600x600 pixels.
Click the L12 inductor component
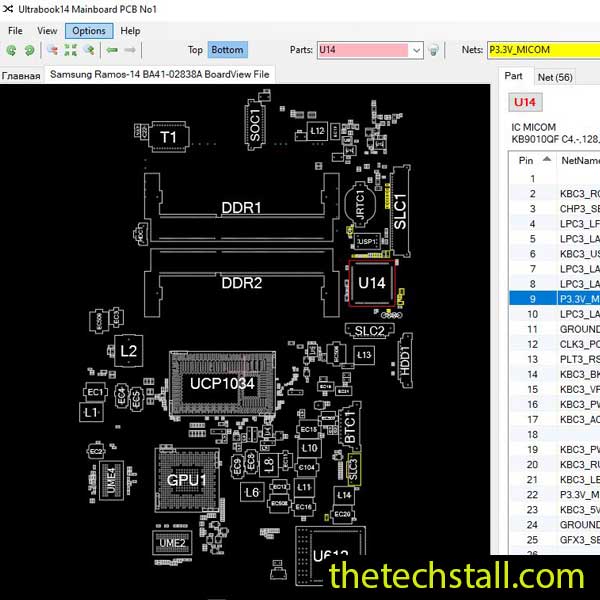pyautogui.click(x=317, y=131)
